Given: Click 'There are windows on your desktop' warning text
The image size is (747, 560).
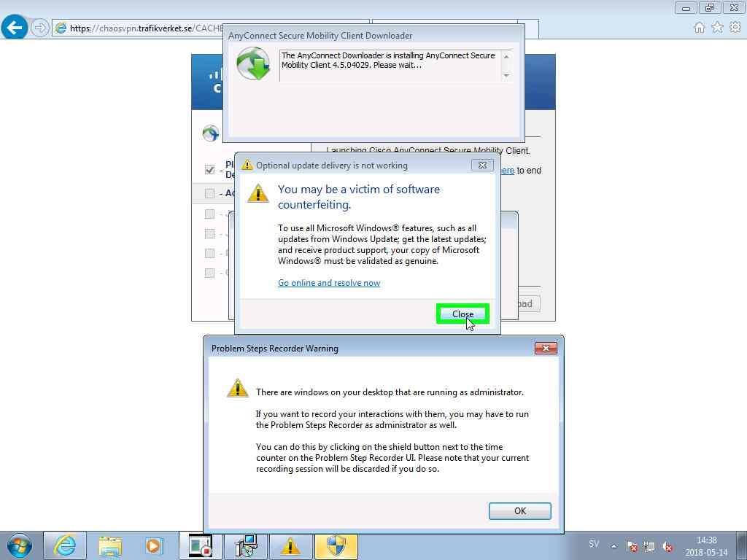Looking at the screenshot, I should pos(390,392).
